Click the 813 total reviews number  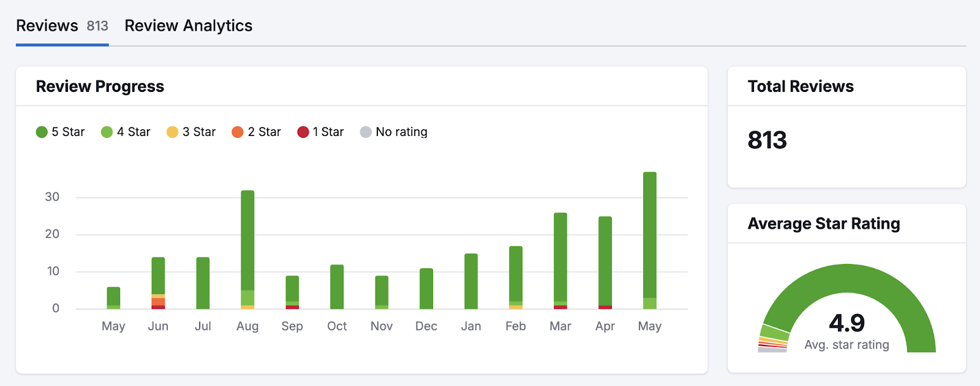767,140
